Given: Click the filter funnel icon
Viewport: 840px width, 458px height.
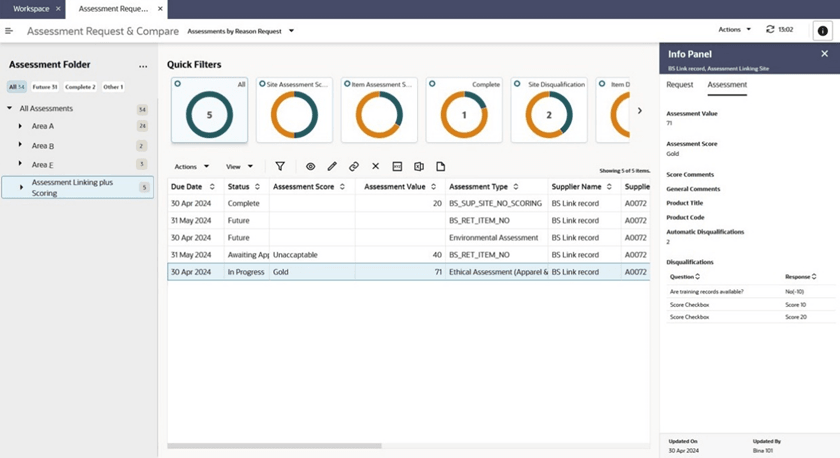Looking at the screenshot, I should click(280, 167).
